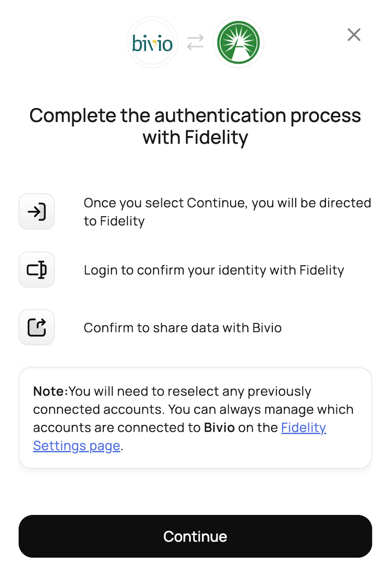Click the confirm identity with Fidelity step text
The width and height of the screenshot is (392, 587).
[x=214, y=270]
